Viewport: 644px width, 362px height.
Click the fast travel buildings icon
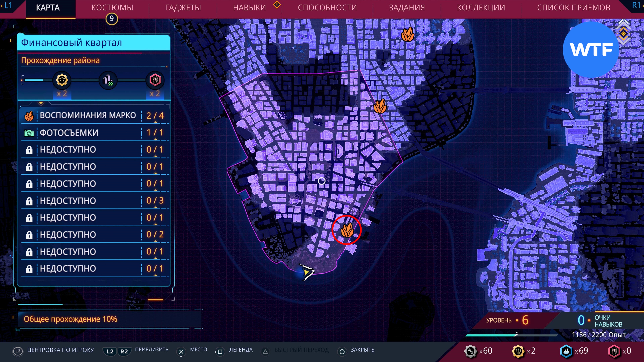click(x=108, y=80)
